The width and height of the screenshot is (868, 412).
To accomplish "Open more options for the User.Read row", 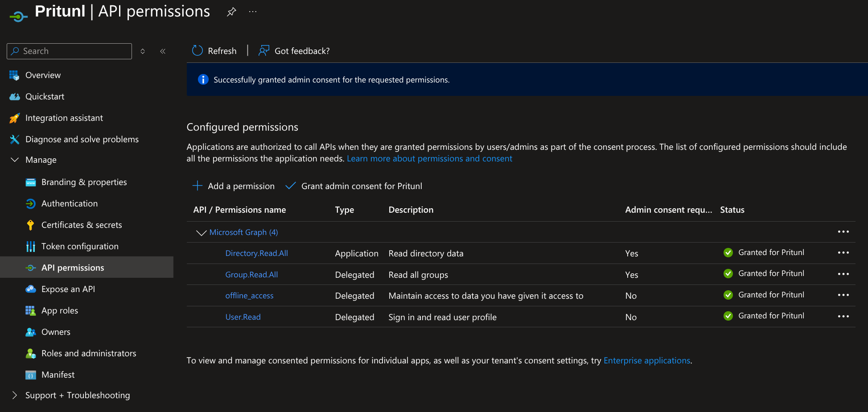I will [x=843, y=317].
